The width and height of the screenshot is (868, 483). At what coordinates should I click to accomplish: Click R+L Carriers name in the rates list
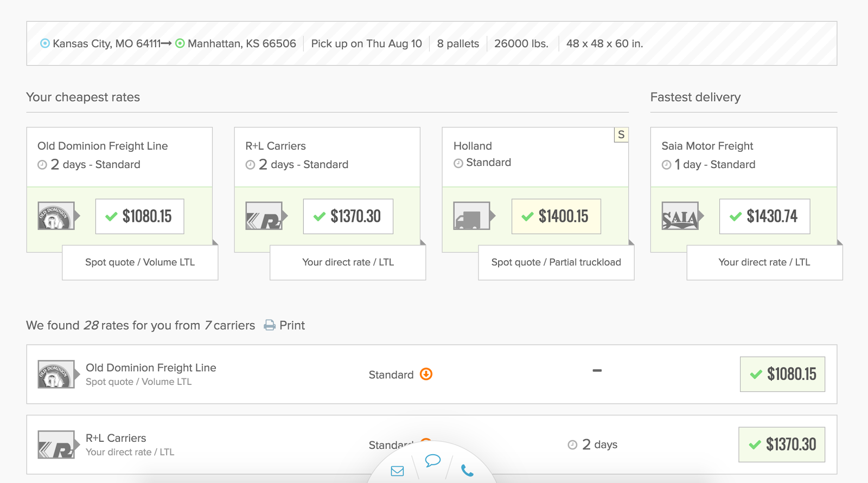coord(116,438)
